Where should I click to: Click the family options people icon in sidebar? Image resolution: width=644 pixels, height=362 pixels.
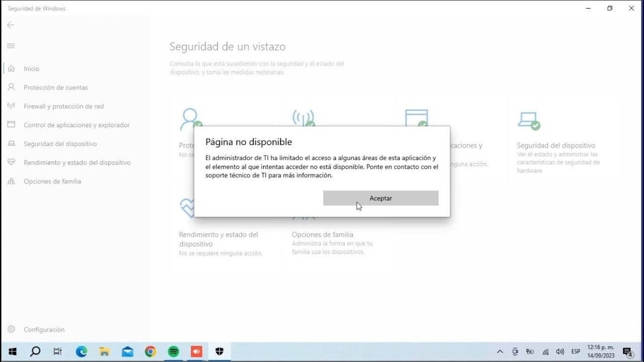click(11, 181)
